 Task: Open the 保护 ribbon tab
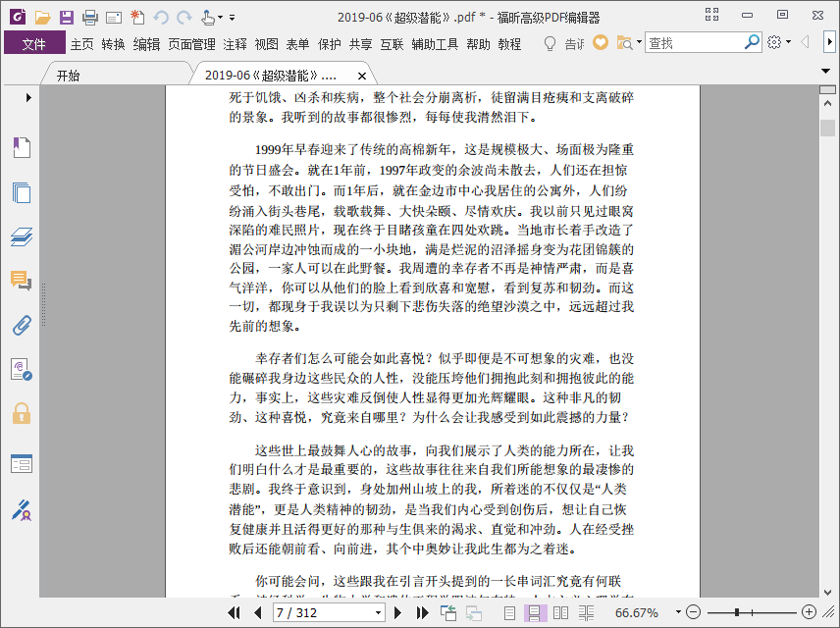pos(329,44)
